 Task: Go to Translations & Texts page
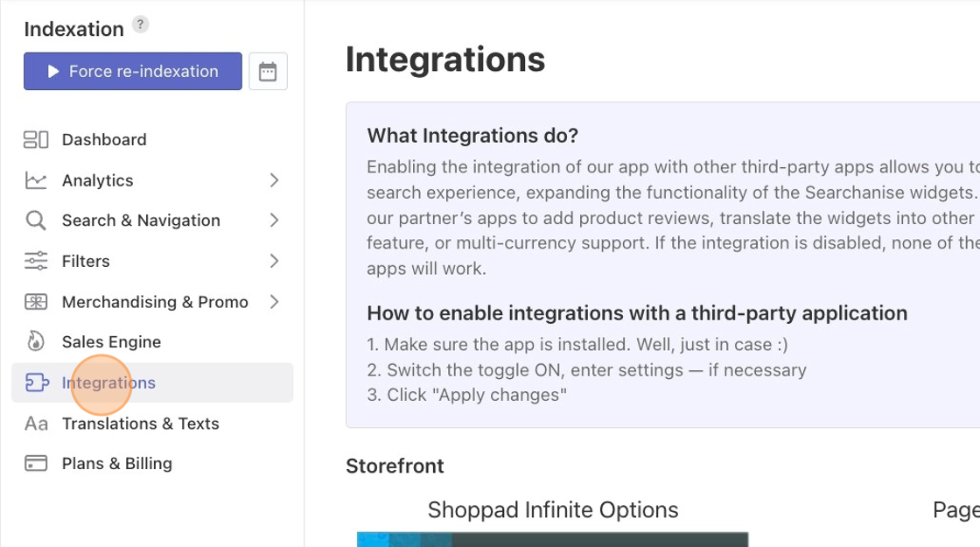click(140, 424)
